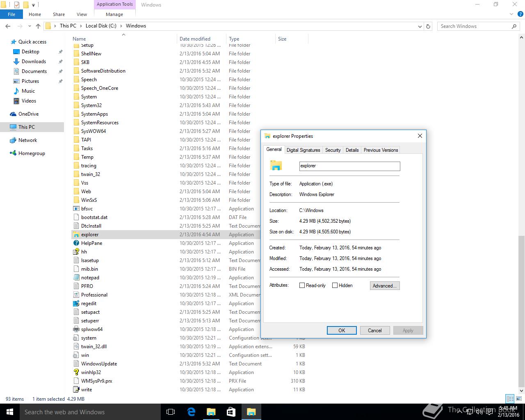Image resolution: width=525 pixels, height=420 pixels.
Task: Click Cancel in explorer Properties
Action: coord(374,331)
